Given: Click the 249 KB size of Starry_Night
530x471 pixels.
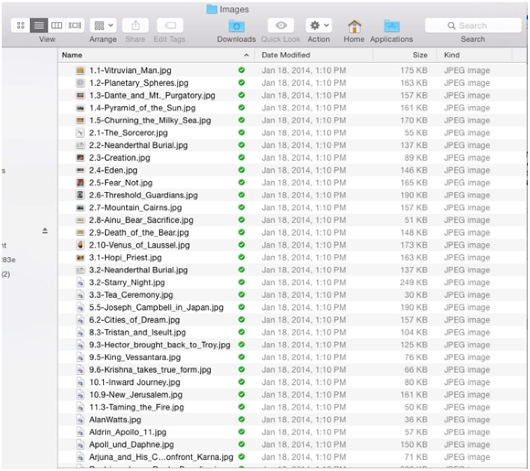Looking at the screenshot, I should tap(414, 282).
